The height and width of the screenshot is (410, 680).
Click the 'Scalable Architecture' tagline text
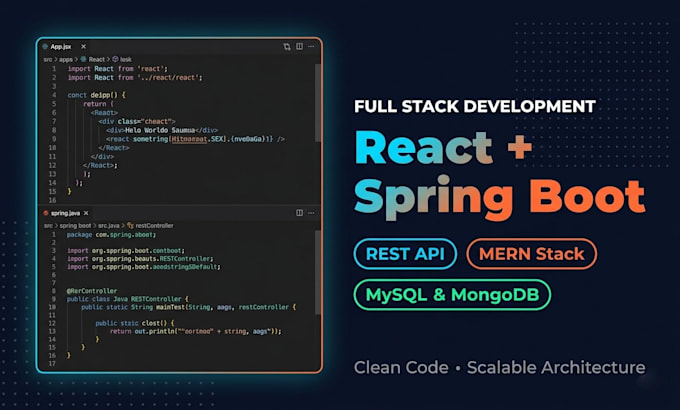pos(556,367)
